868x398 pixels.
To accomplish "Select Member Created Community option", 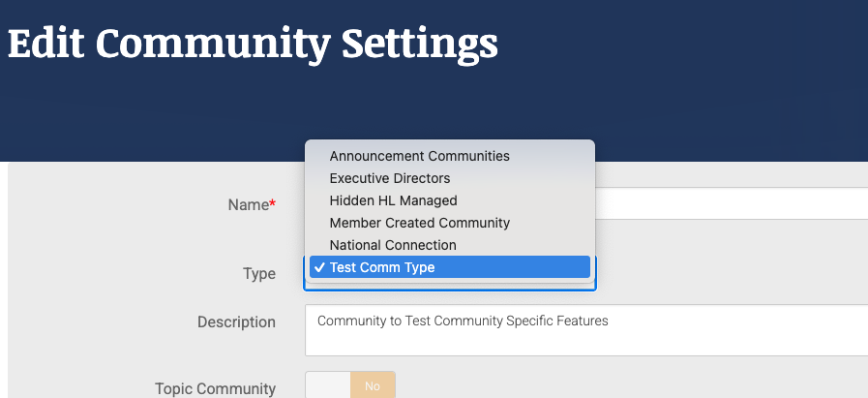I will [419, 223].
